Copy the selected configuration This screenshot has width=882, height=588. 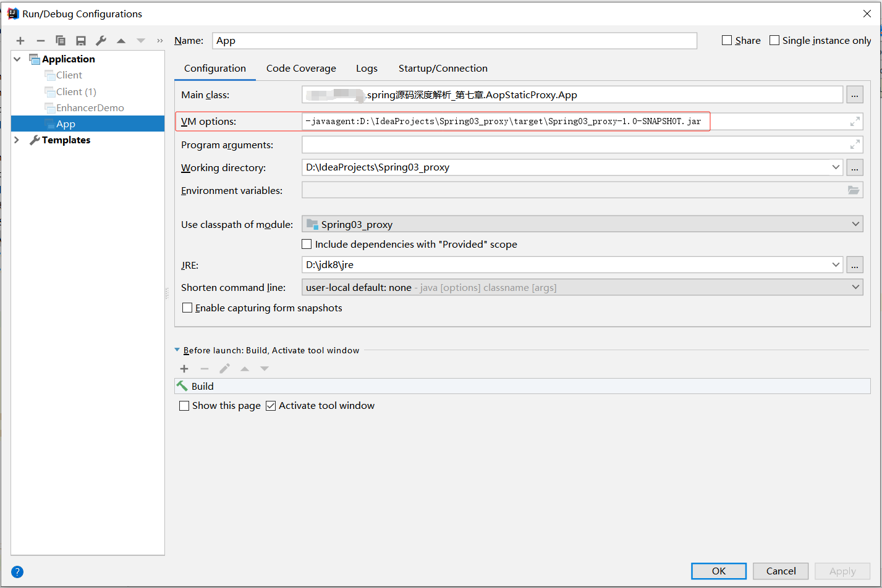61,41
